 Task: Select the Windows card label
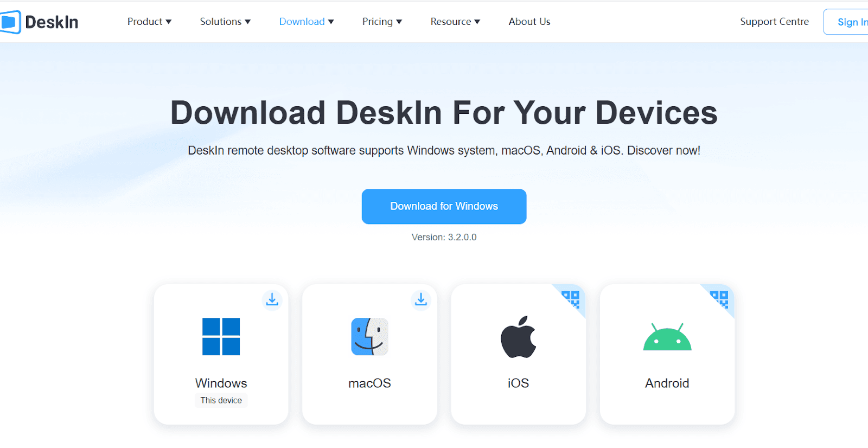click(x=221, y=383)
